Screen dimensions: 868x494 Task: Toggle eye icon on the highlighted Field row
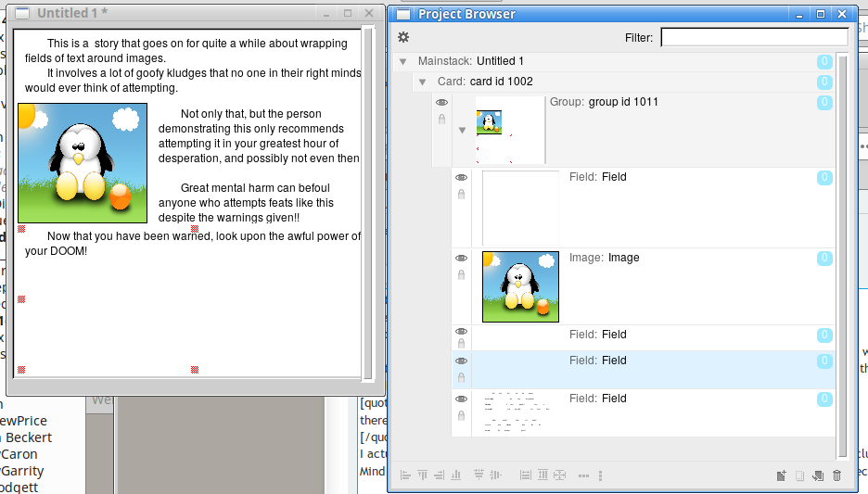pyautogui.click(x=461, y=361)
